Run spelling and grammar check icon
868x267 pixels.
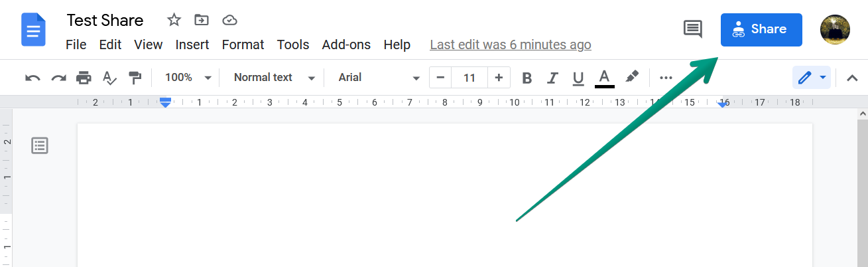coord(109,78)
